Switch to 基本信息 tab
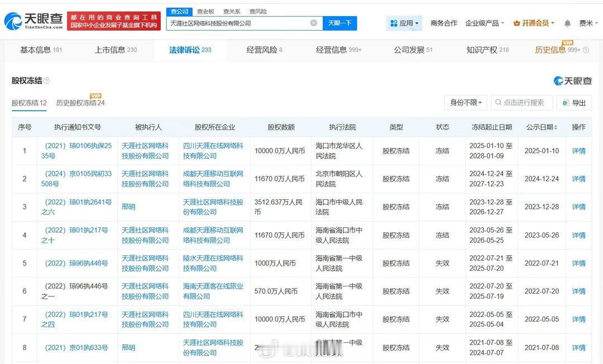This screenshot has height=364, width=603. pyautogui.click(x=41, y=50)
